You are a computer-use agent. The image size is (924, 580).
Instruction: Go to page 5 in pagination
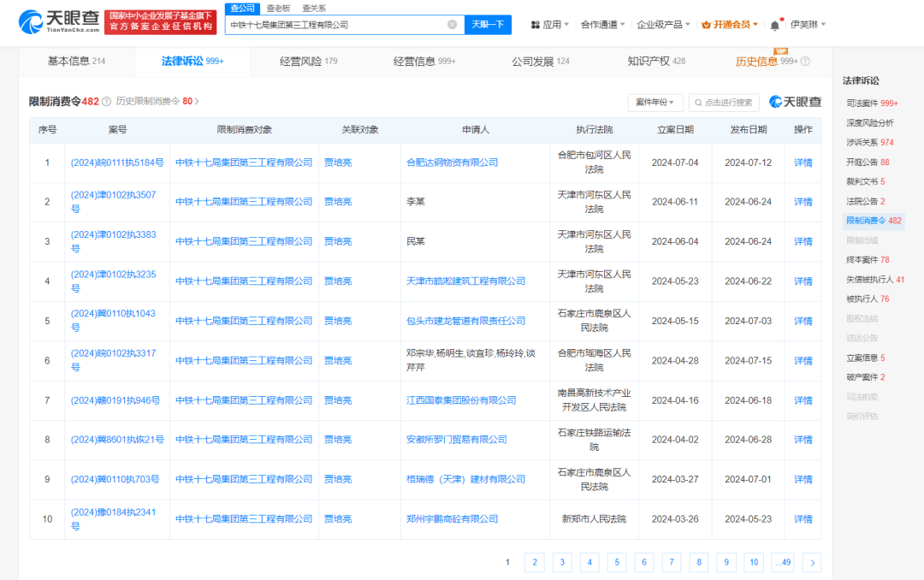617,562
